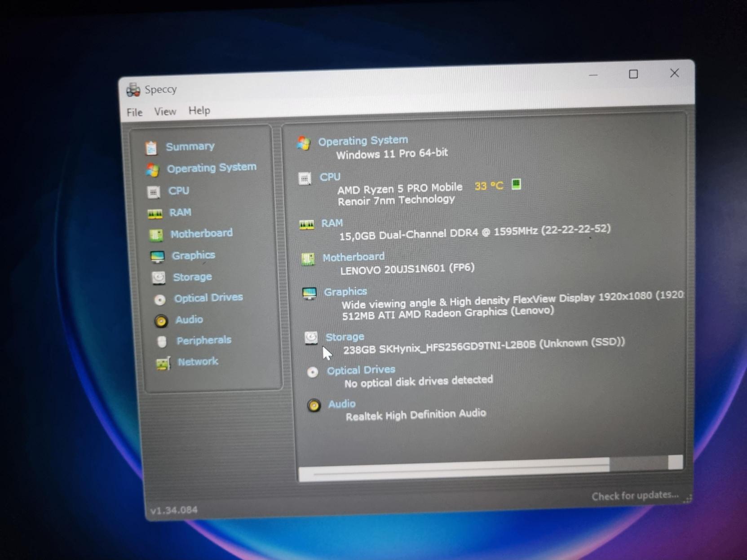Click the green CPU temperature indicator icon

[517, 184]
